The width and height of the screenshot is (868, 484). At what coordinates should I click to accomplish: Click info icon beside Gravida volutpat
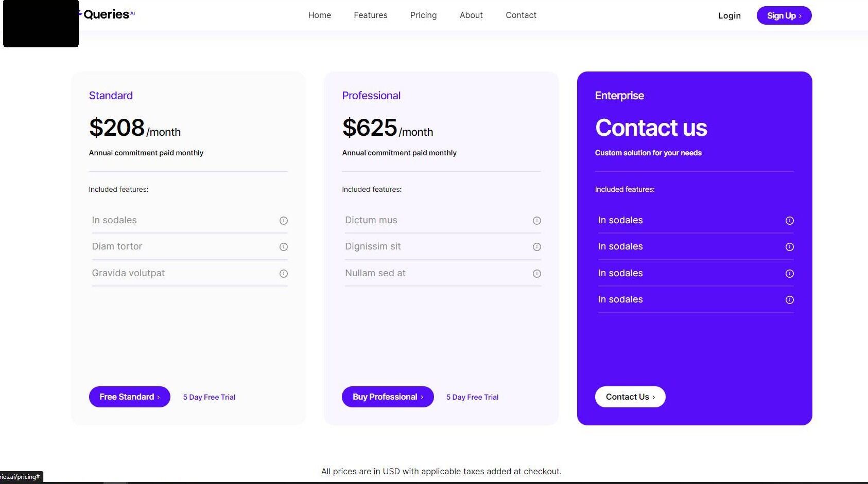tap(283, 274)
